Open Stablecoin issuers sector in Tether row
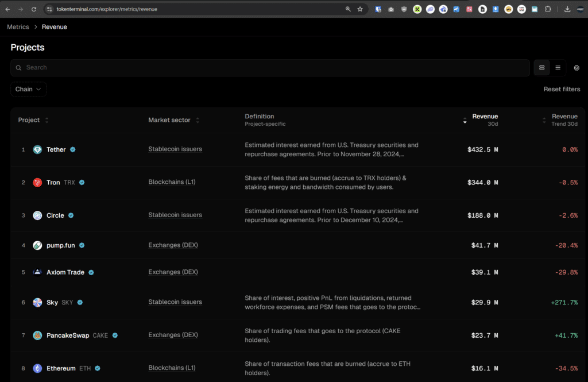588x382 pixels. (x=175, y=149)
